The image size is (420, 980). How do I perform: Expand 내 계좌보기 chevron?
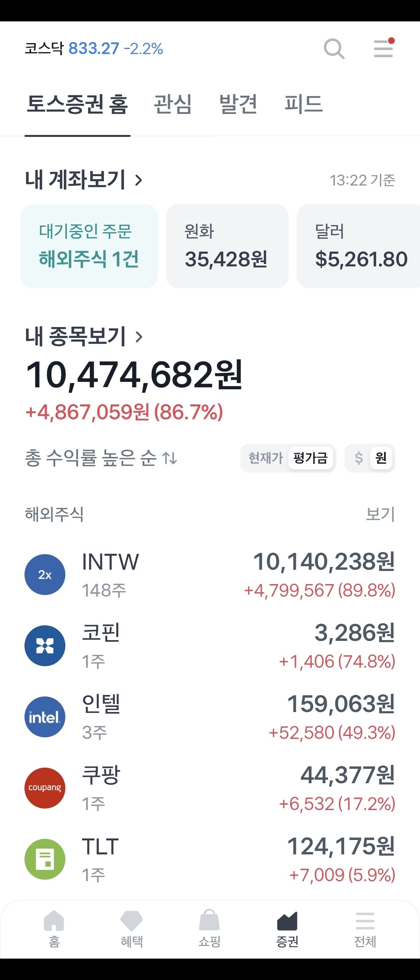(138, 180)
